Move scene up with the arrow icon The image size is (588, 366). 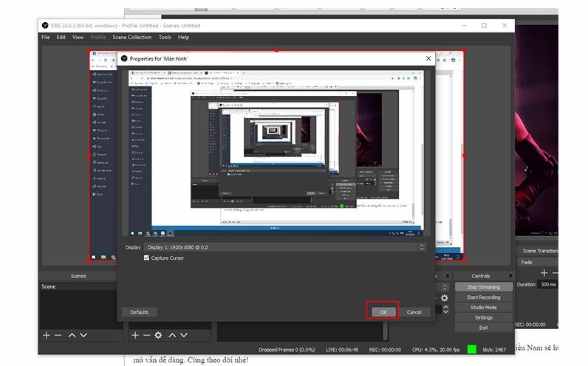72,335
